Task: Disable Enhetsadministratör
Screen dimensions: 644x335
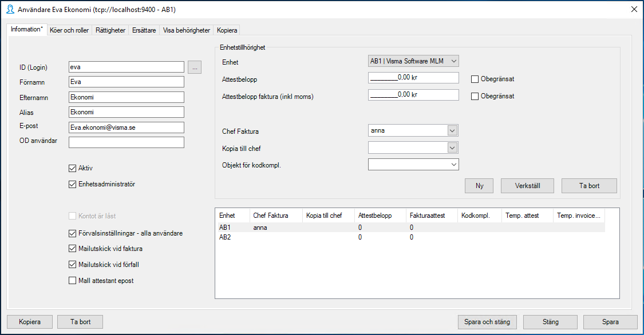Action: pos(72,184)
